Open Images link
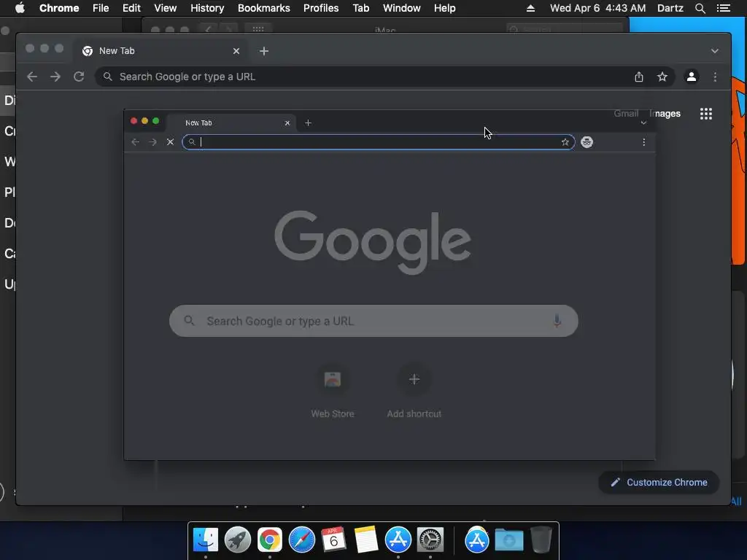This screenshot has width=747, height=560. coord(665,114)
